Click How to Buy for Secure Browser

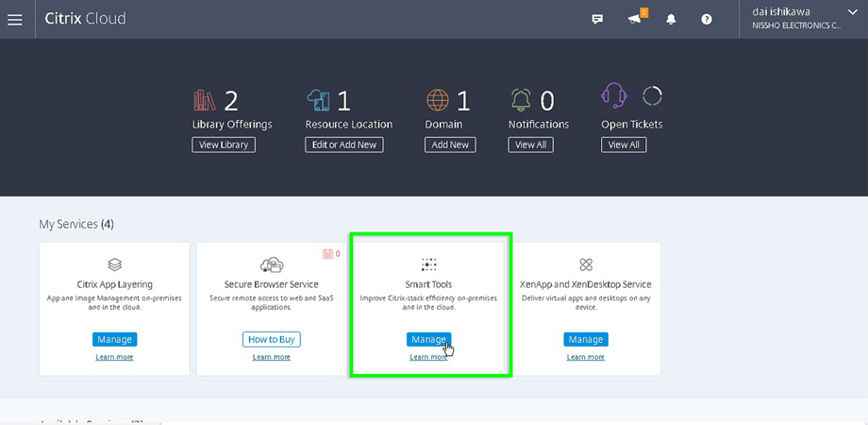(271, 339)
